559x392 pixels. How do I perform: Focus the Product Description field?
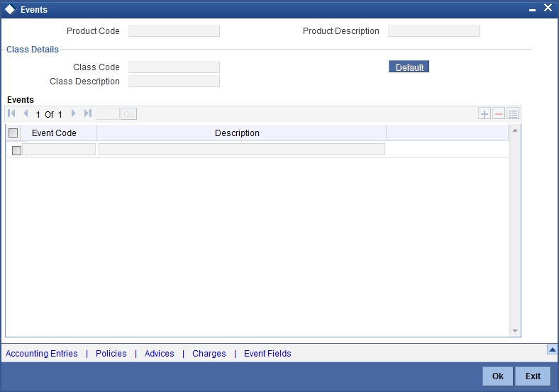[433, 31]
